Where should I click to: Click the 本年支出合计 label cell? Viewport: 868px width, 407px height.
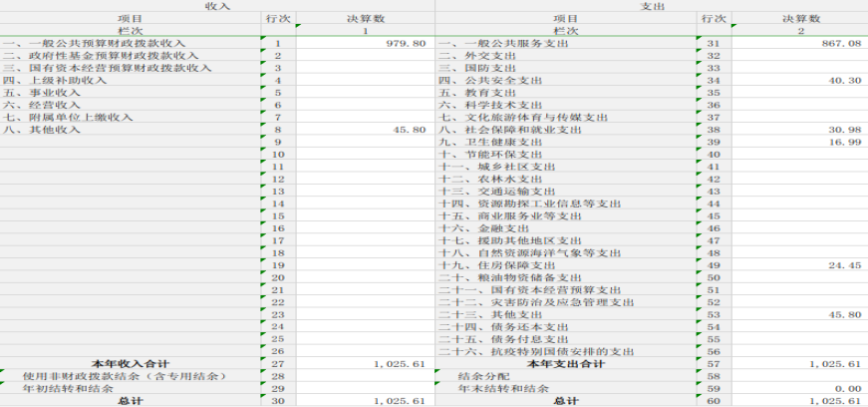point(566,364)
